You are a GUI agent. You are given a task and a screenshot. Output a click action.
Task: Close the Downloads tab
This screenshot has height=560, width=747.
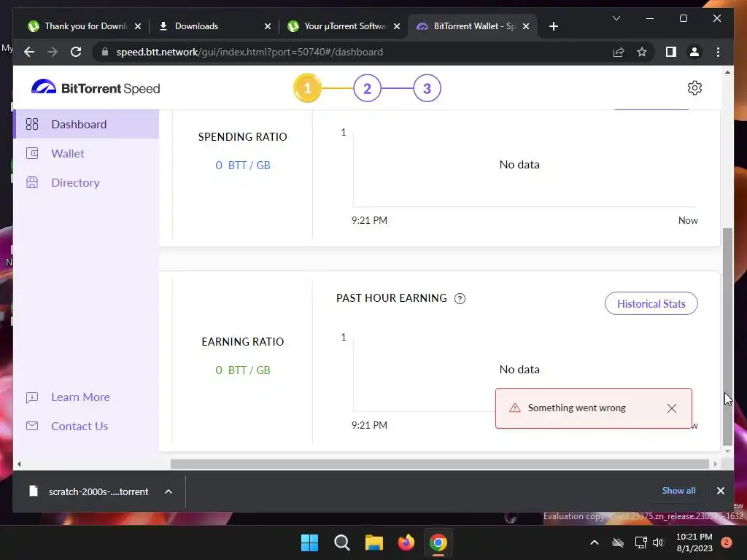click(x=267, y=27)
